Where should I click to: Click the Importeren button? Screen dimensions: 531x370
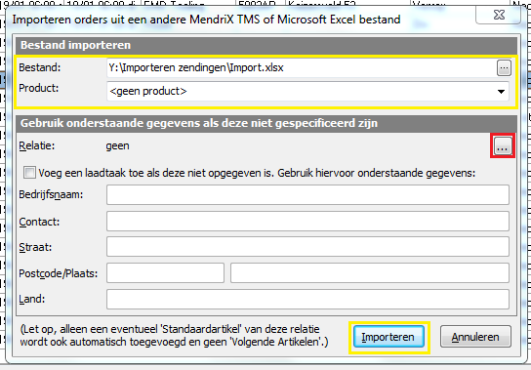point(389,337)
